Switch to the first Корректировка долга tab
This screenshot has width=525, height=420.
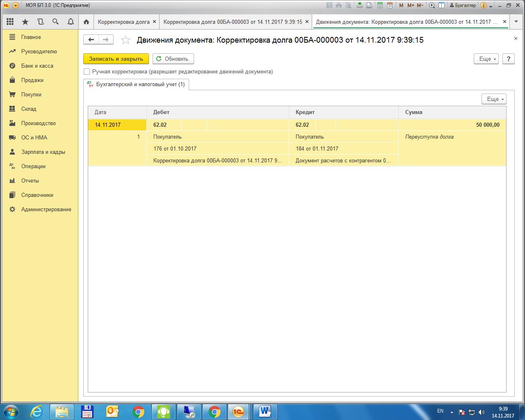[123, 22]
